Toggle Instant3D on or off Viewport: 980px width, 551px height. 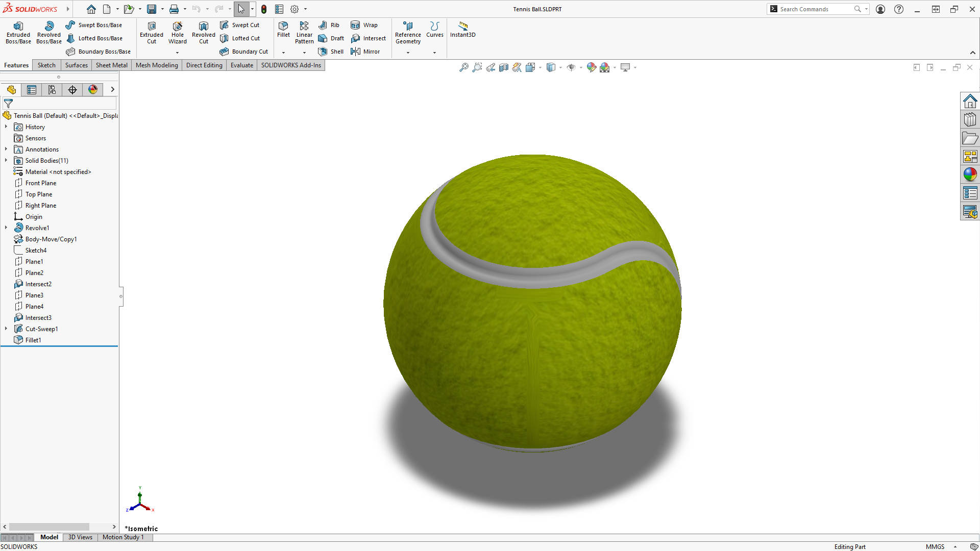click(x=462, y=33)
